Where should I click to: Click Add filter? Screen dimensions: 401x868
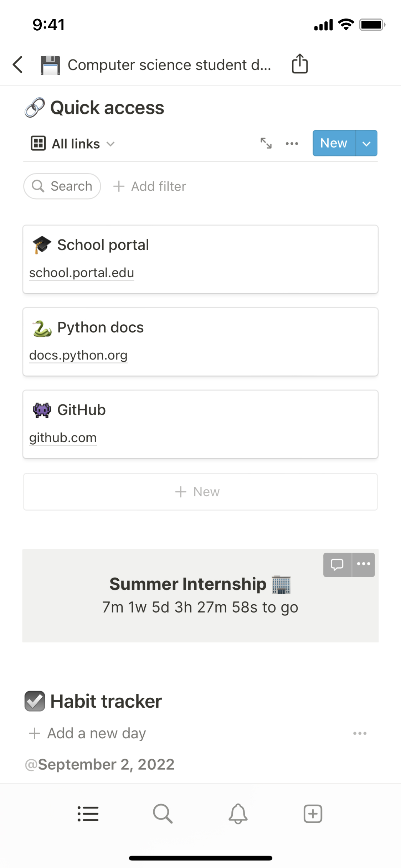click(150, 186)
